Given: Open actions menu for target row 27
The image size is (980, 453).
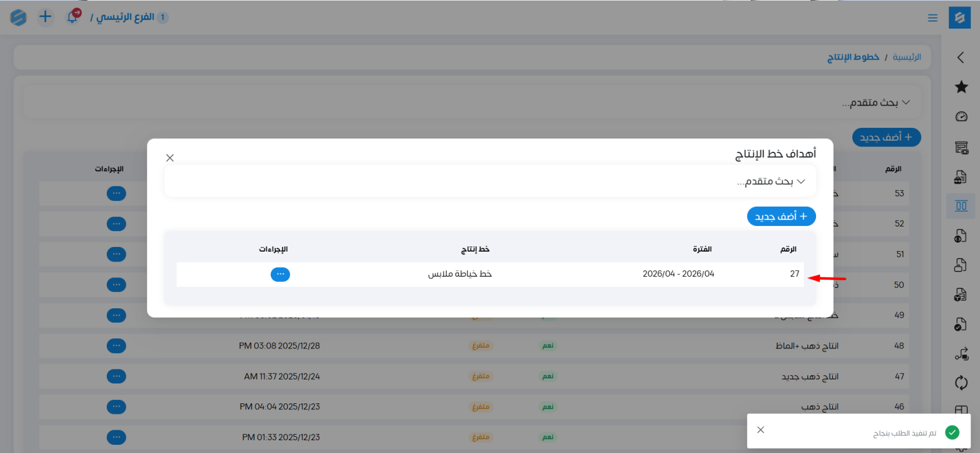Looking at the screenshot, I should click(x=280, y=274).
